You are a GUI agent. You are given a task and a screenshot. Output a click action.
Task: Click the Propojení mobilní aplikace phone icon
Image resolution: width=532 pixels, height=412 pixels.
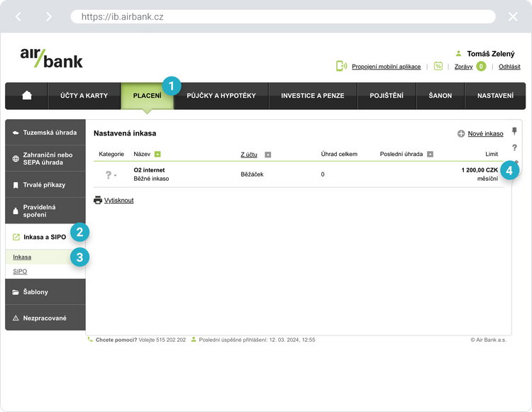point(341,66)
